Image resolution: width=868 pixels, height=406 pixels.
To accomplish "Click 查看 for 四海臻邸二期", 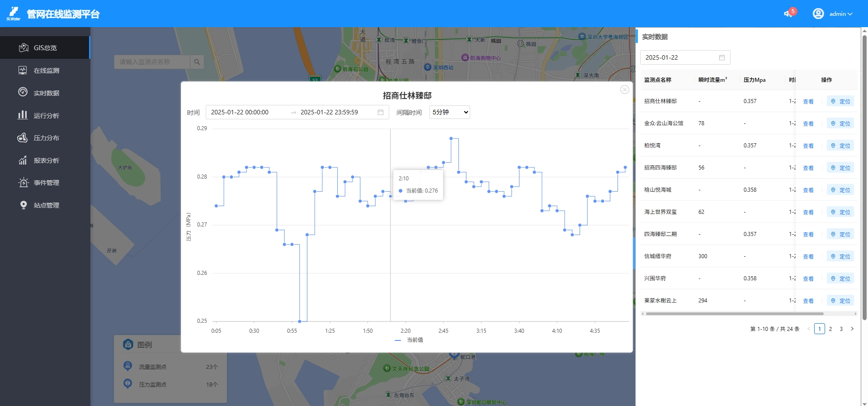I will point(808,235).
